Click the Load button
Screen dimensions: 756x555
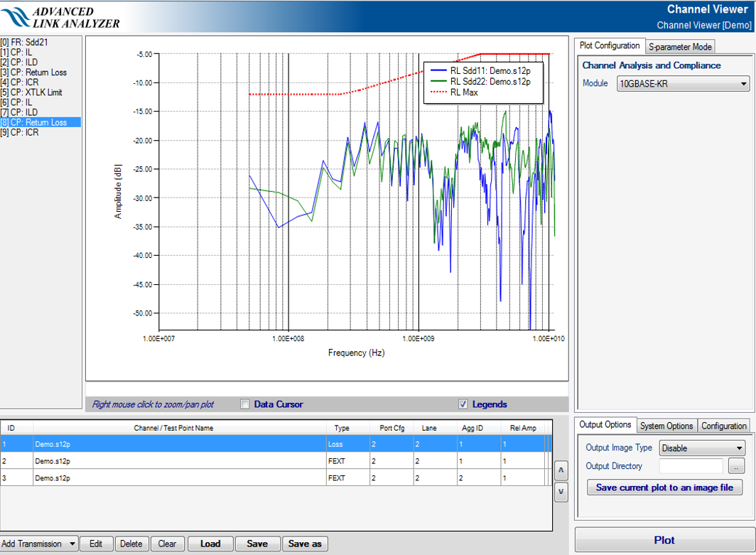[x=210, y=544]
